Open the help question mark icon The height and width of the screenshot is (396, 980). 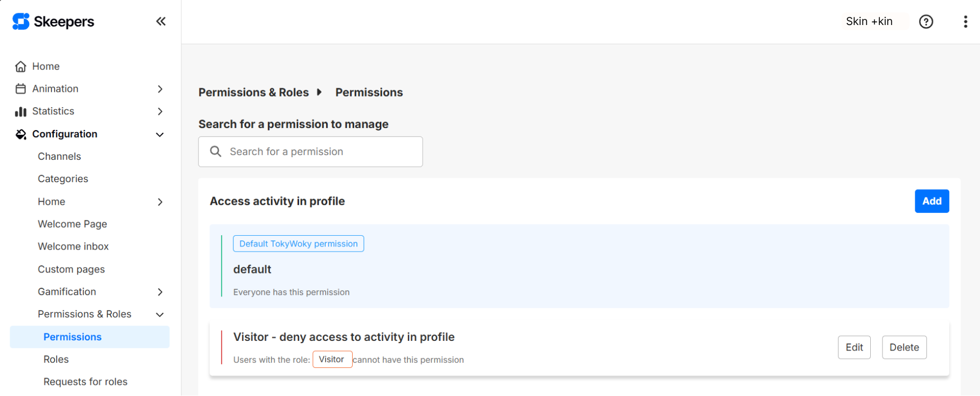926,21
